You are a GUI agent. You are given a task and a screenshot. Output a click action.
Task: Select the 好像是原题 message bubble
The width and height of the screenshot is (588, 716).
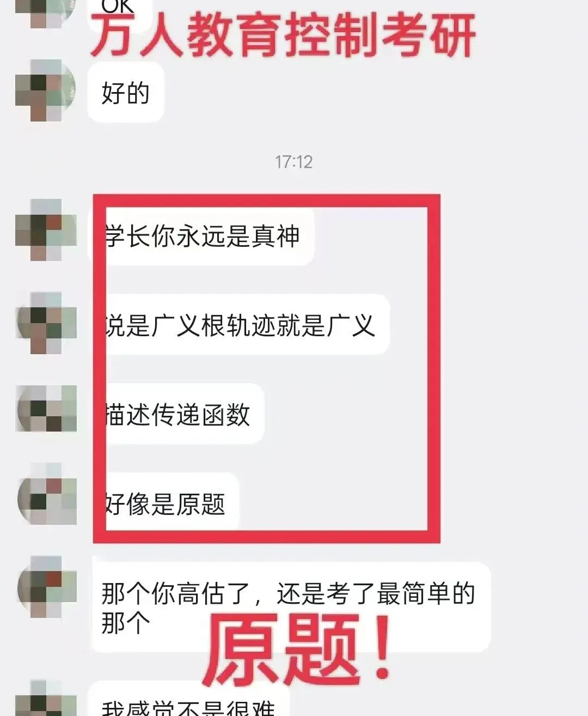point(163,502)
